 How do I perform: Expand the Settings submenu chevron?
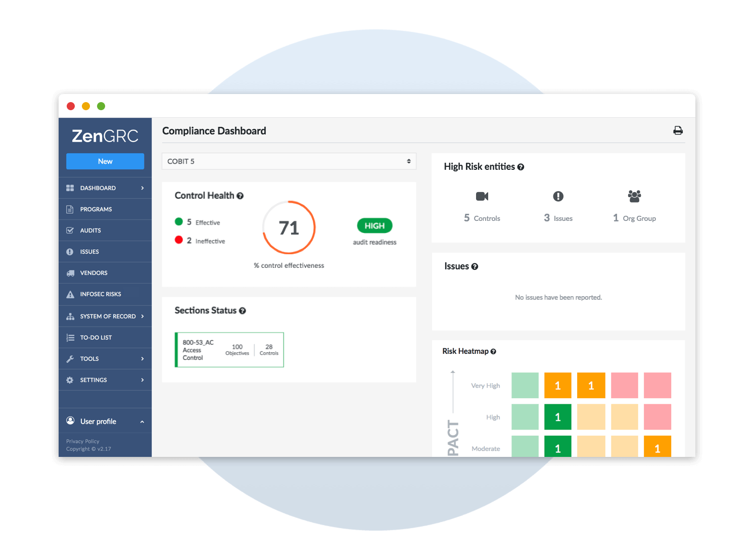point(143,380)
